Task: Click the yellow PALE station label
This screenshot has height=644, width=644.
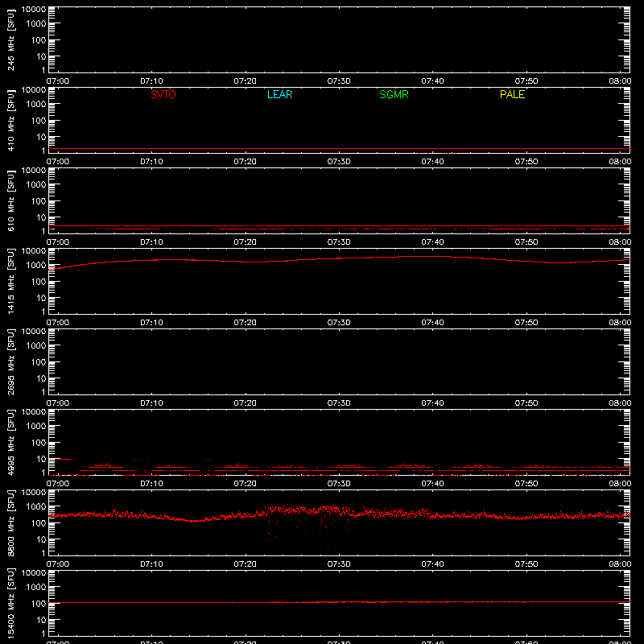Action: pyautogui.click(x=512, y=94)
